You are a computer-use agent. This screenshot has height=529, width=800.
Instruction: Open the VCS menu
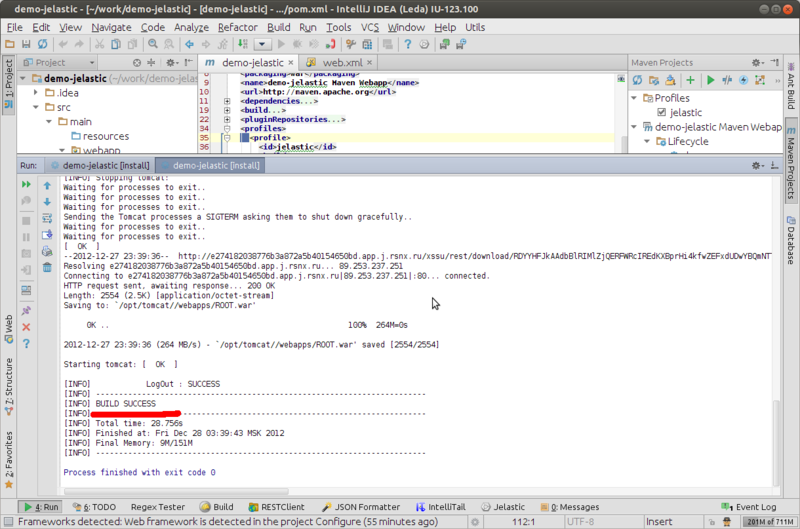point(369,28)
